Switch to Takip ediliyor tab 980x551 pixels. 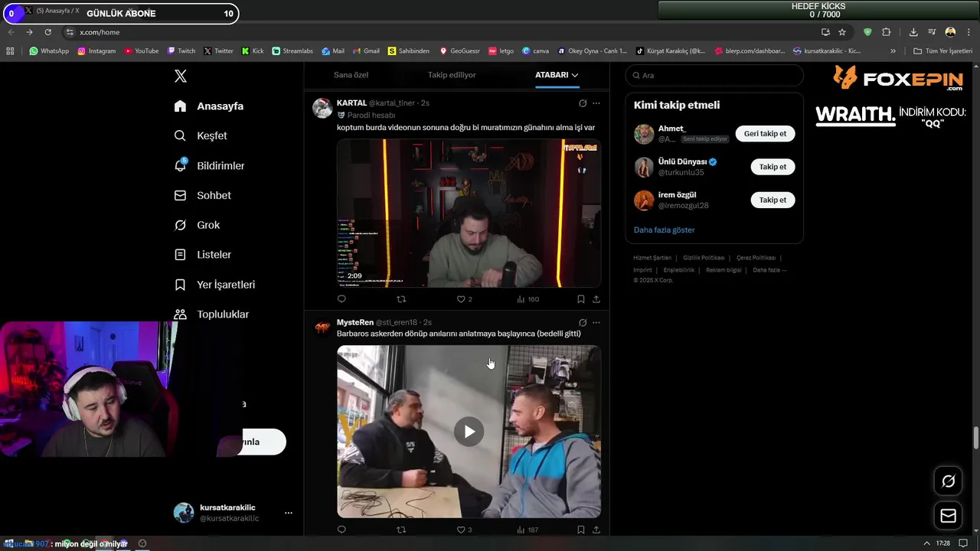coord(452,75)
